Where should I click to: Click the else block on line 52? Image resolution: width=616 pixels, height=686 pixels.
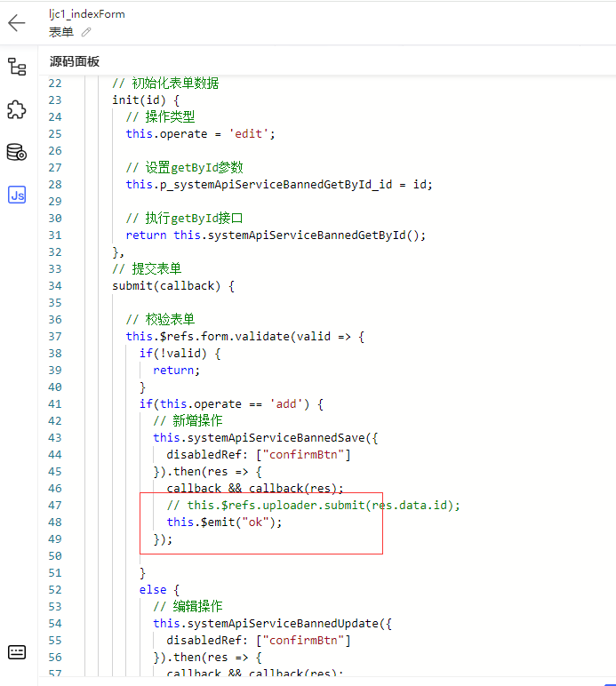pyautogui.click(x=159, y=590)
